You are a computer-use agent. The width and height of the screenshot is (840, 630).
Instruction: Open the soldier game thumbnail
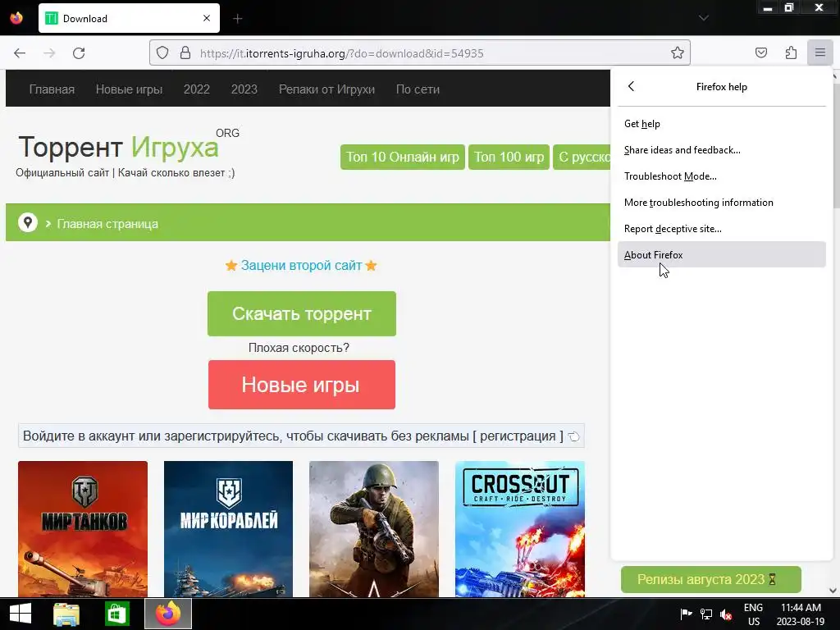click(374, 529)
